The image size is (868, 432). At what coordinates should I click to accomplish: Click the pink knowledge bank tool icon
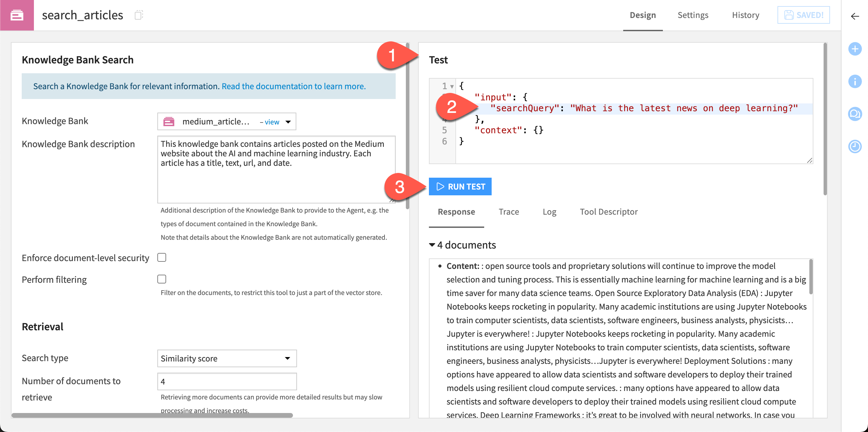point(17,15)
